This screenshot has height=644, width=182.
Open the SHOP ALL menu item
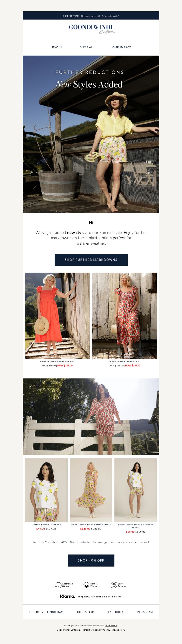87,47
